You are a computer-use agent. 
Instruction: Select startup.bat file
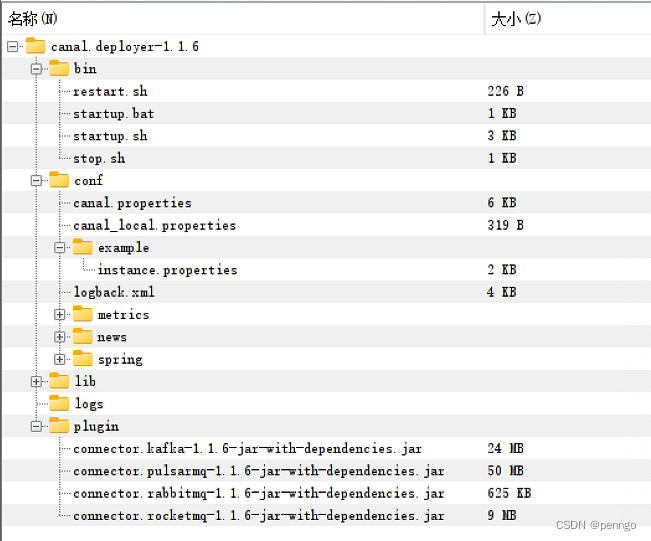click(114, 114)
